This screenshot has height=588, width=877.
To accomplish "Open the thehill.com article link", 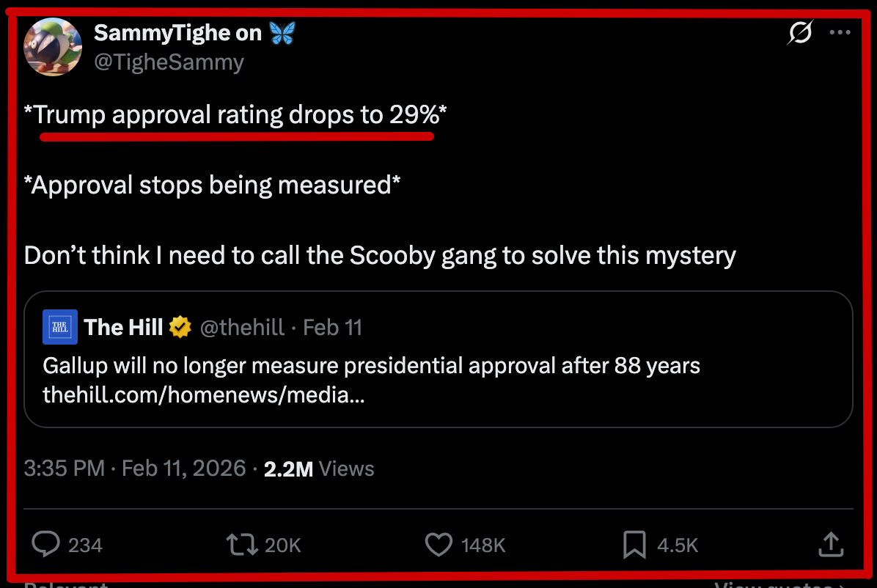I will [204, 396].
